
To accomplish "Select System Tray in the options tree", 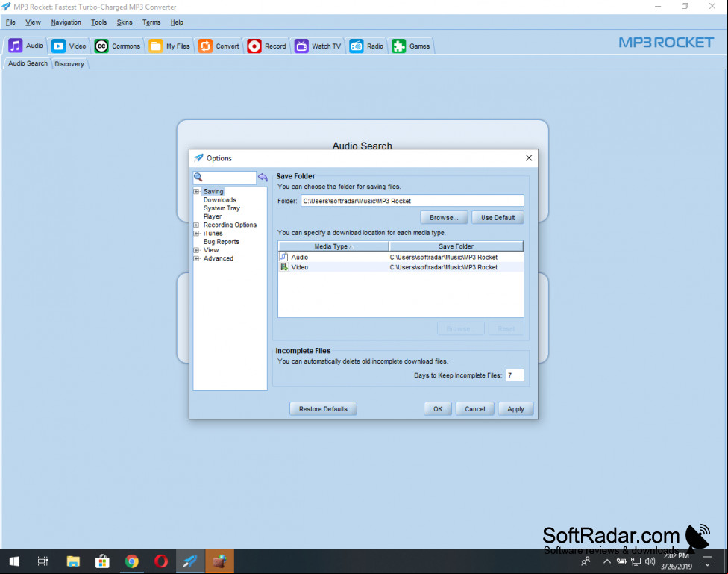I will coord(222,208).
